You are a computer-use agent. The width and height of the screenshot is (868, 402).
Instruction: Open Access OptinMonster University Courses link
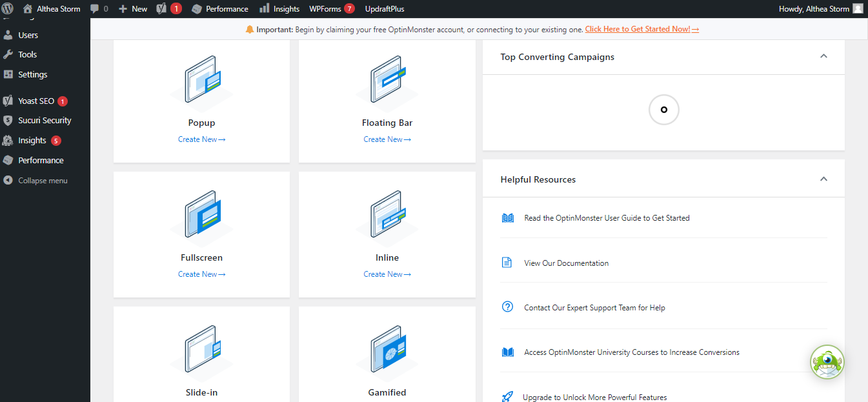coord(632,352)
